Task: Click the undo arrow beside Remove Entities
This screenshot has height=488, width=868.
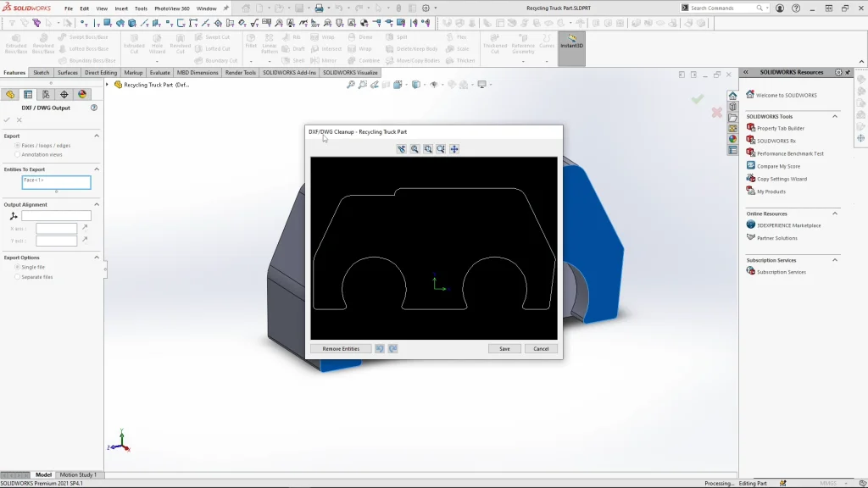Action: pyautogui.click(x=380, y=348)
